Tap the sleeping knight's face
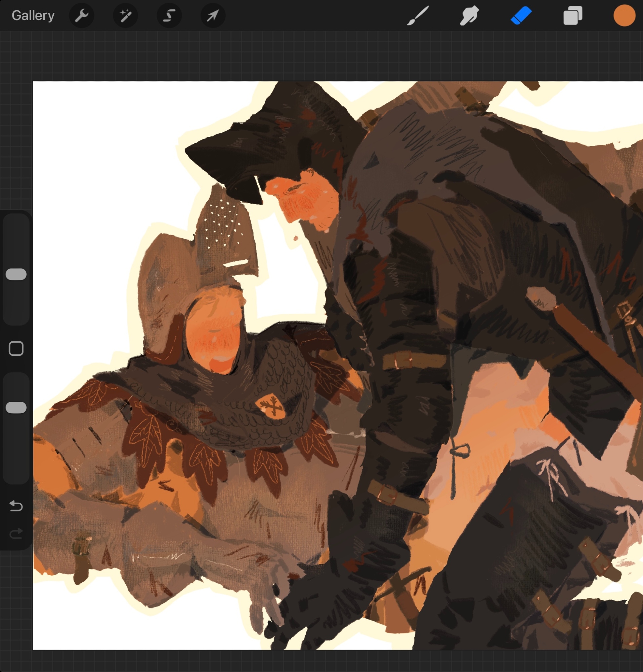The height and width of the screenshot is (672, 643). (x=214, y=338)
